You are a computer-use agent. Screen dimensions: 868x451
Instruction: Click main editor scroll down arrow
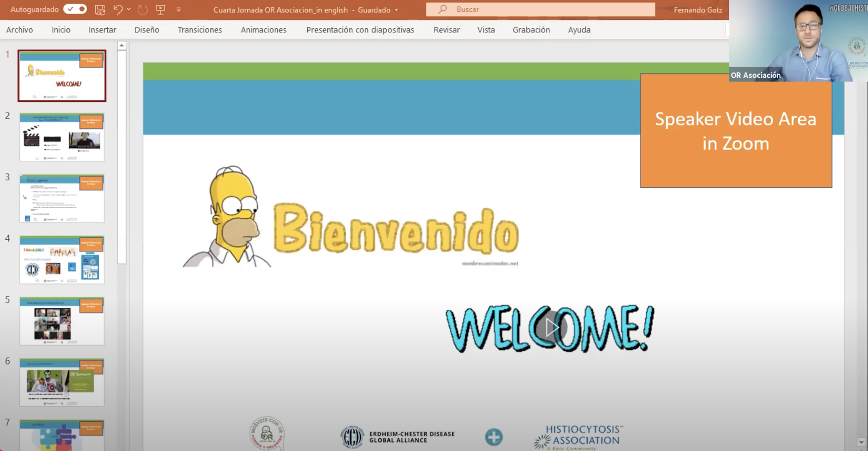861,442
